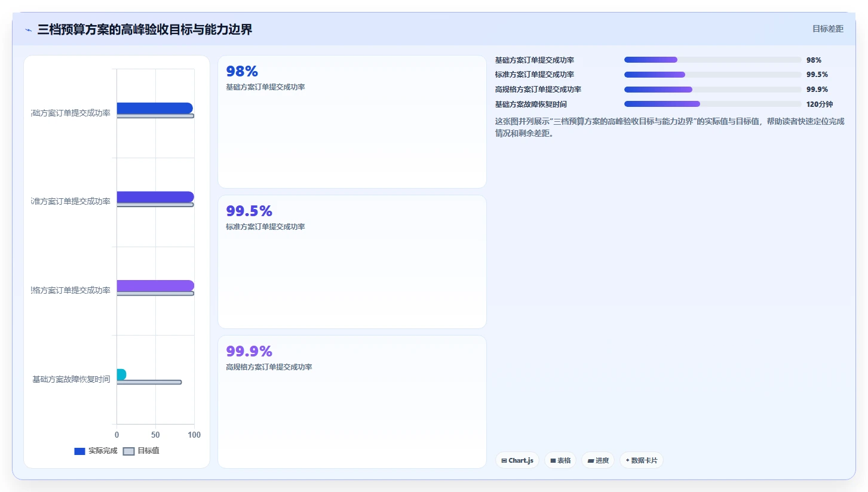Viewport: 868px width, 492px height.
Task: Click the Chart.js tag chip
Action: pyautogui.click(x=517, y=460)
